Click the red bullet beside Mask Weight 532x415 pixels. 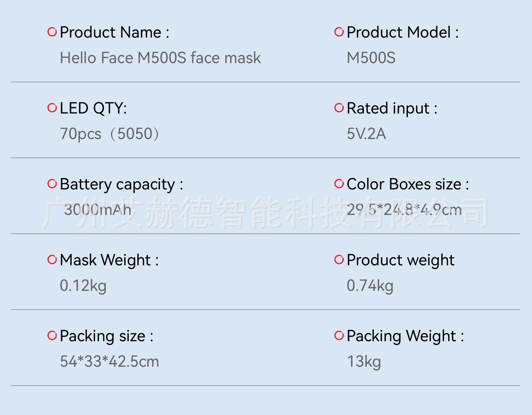tap(52, 260)
